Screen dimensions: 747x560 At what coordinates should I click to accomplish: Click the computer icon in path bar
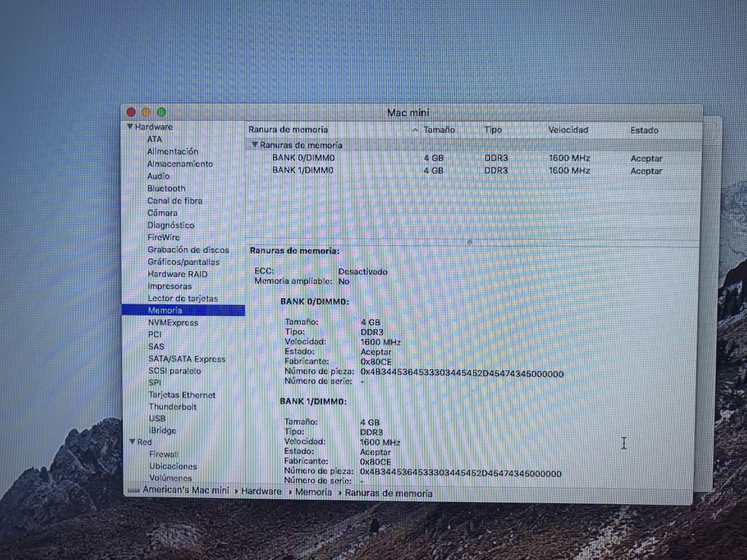click(x=133, y=491)
